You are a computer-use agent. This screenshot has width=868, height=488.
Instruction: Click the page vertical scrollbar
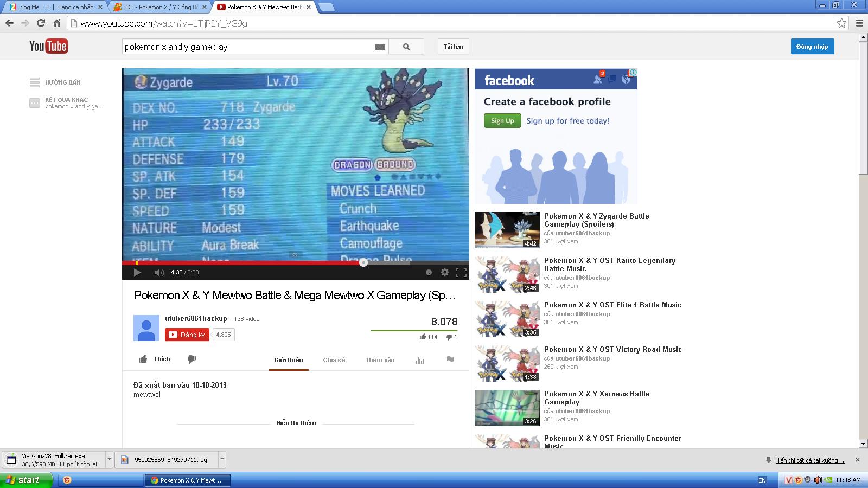(x=863, y=108)
